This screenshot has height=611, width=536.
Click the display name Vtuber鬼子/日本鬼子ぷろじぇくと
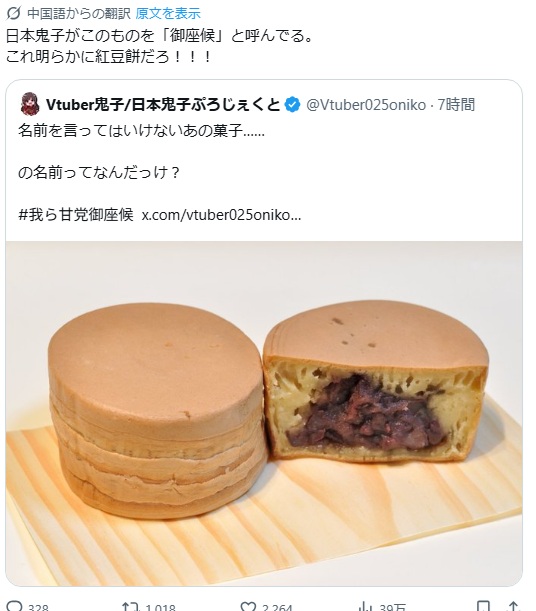[x=163, y=104]
